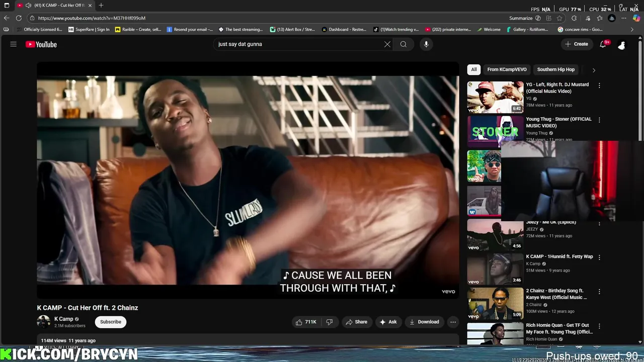Open 2 Chainz - Birthday Song title link

[556, 294]
